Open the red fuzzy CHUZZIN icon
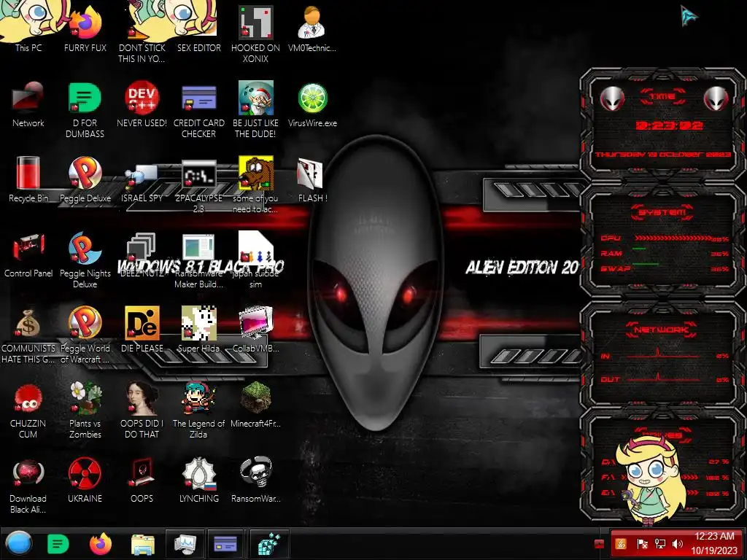This screenshot has height=560, width=747. click(x=28, y=410)
